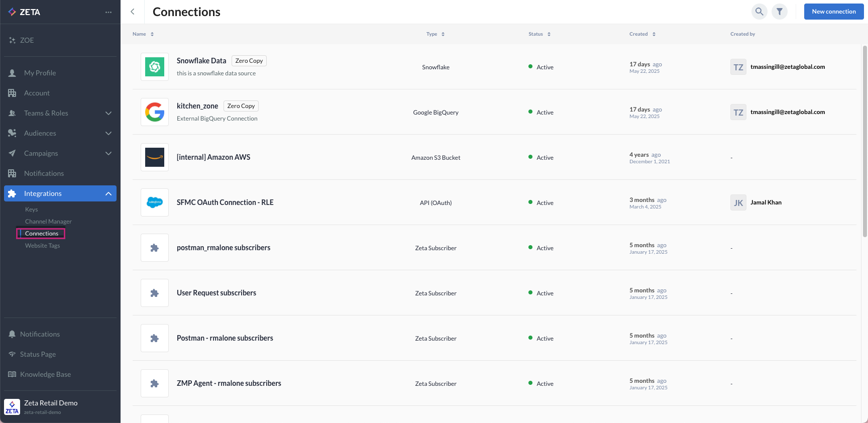Click 'API (OAuth)' type cell
Image resolution: width=868 pixels, height=423 pixels.
click(436, 203)
